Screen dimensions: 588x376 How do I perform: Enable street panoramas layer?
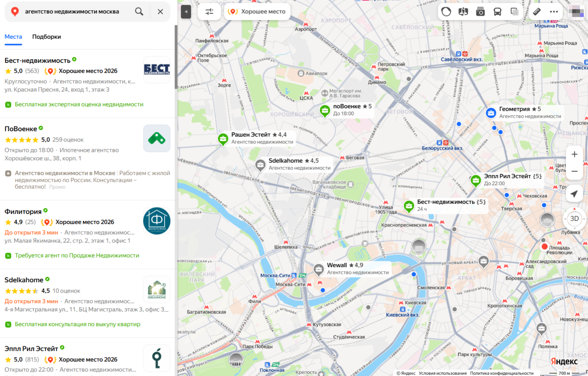pyautogui.click(x=463, y=12)
